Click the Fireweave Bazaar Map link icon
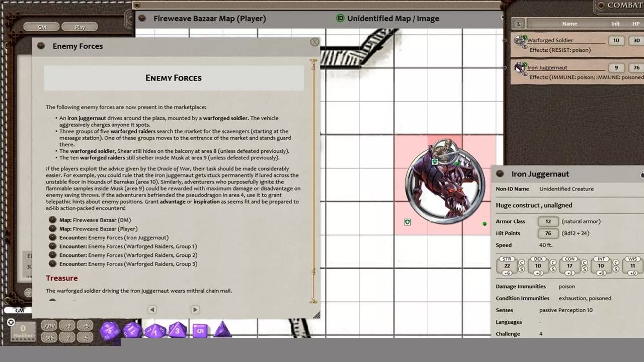Viewport: 644px width, 362px height. click(x=142, y=18)
